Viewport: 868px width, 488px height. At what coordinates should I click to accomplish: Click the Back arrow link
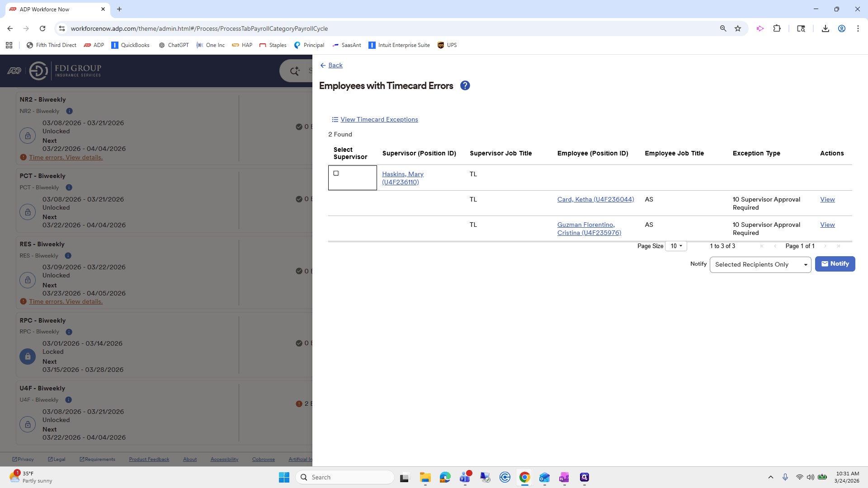pyautogui.click(x=331, y=65)
